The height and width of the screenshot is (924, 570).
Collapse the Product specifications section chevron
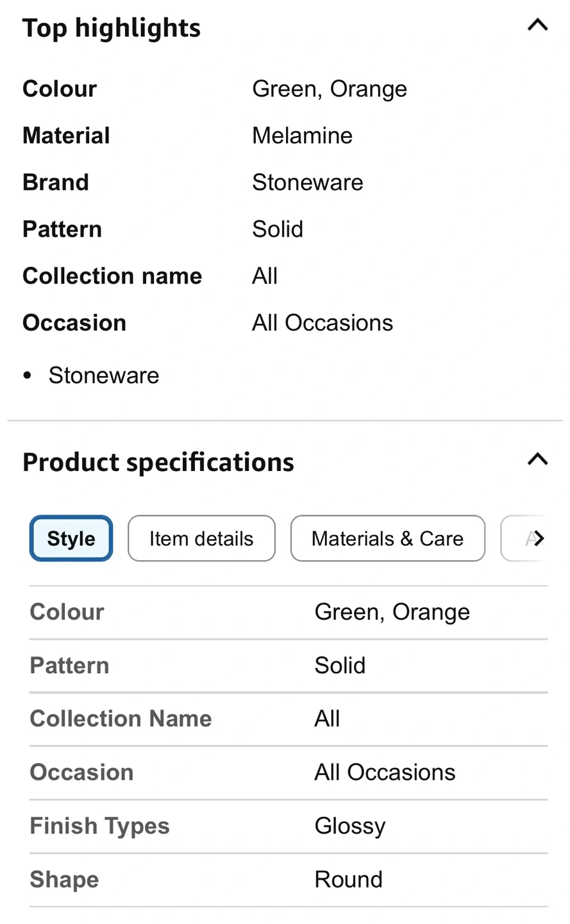pos(537,459)
